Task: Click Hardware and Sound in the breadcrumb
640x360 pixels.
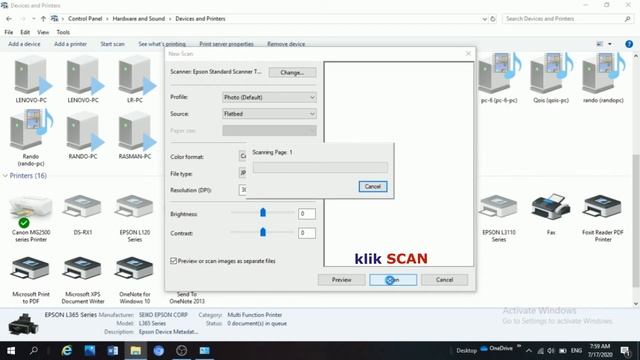Action: pyautogui.click(x=139, y=19)
